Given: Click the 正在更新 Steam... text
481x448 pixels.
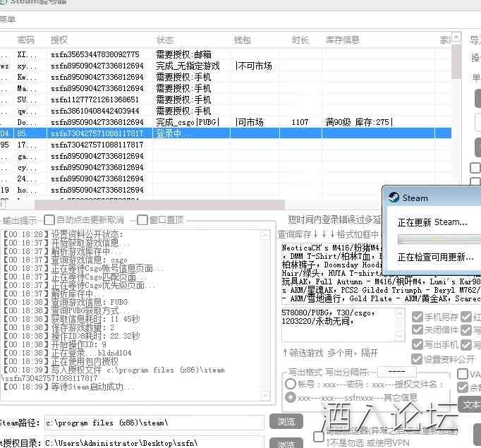Looking at the screenshot, I should click(432, 222).
